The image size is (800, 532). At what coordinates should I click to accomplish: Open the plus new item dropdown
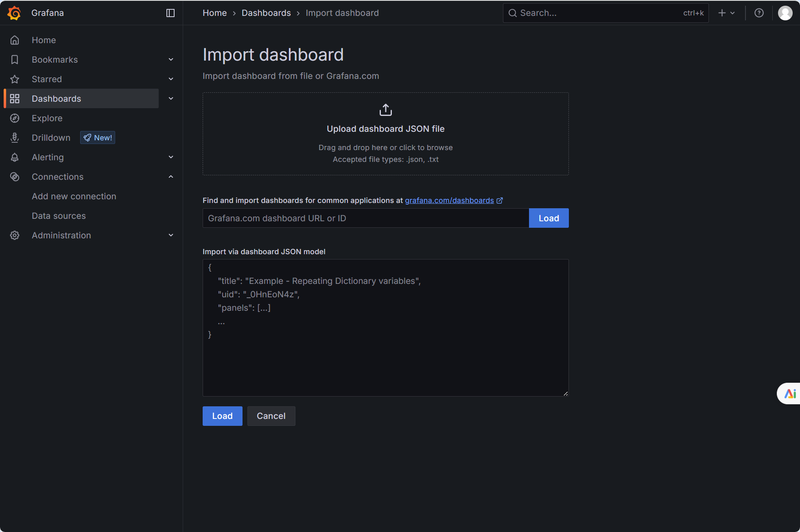(726, 13)
